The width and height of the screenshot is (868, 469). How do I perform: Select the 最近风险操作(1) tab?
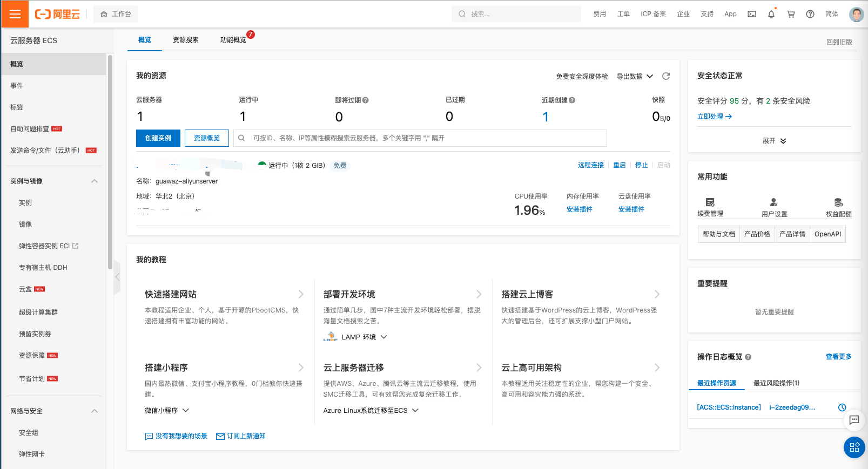(x=777, y=383)
